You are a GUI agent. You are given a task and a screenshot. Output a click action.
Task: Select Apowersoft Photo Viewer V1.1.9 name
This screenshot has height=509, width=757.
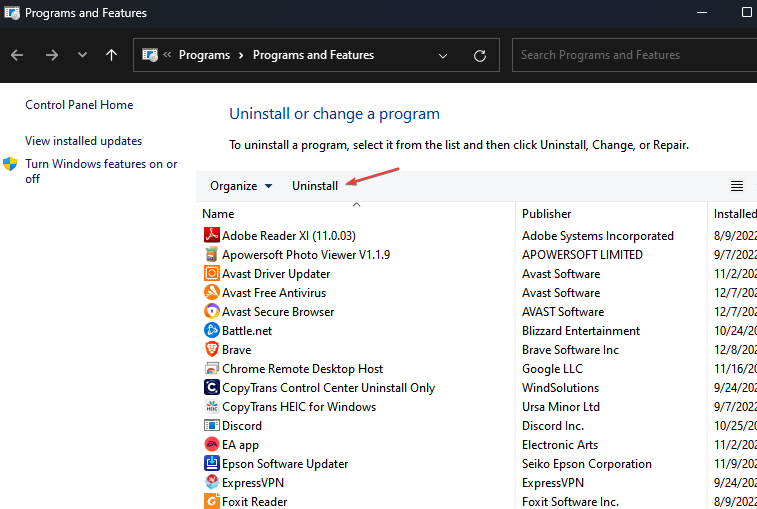[306, 254]
